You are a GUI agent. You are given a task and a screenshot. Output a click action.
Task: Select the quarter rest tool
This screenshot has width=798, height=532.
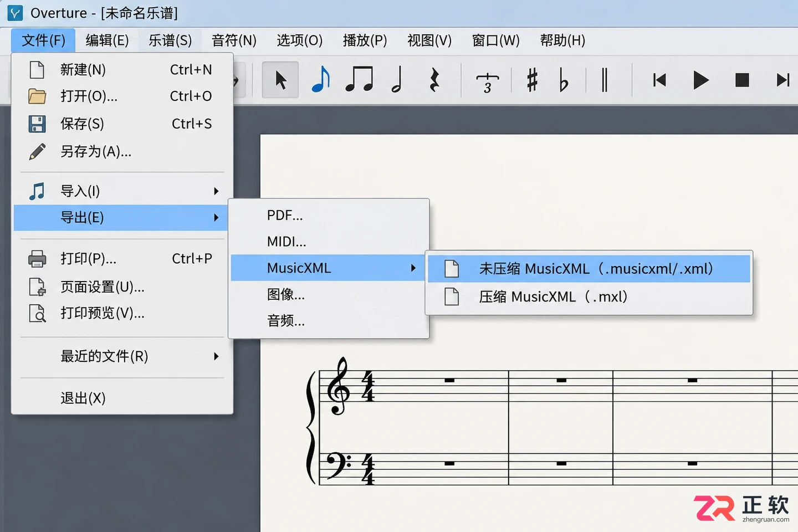(435, 80)
